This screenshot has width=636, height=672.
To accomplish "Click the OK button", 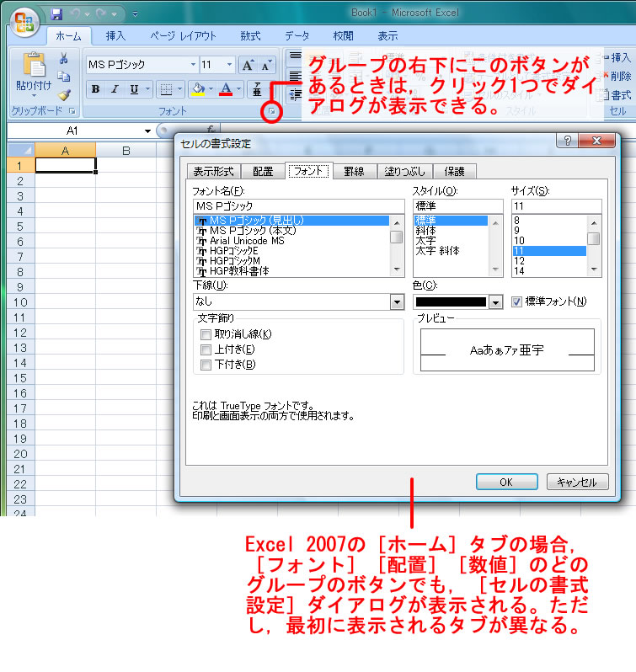I will 506,483.
